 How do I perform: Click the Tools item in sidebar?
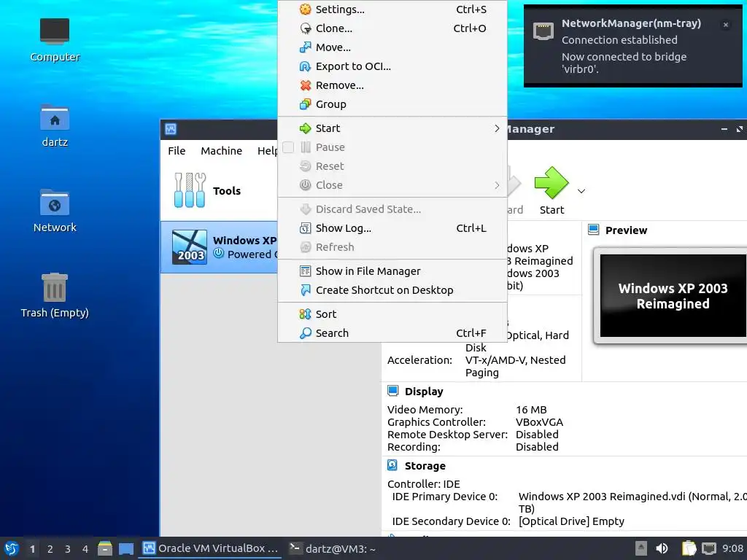[x=219, y=191]
